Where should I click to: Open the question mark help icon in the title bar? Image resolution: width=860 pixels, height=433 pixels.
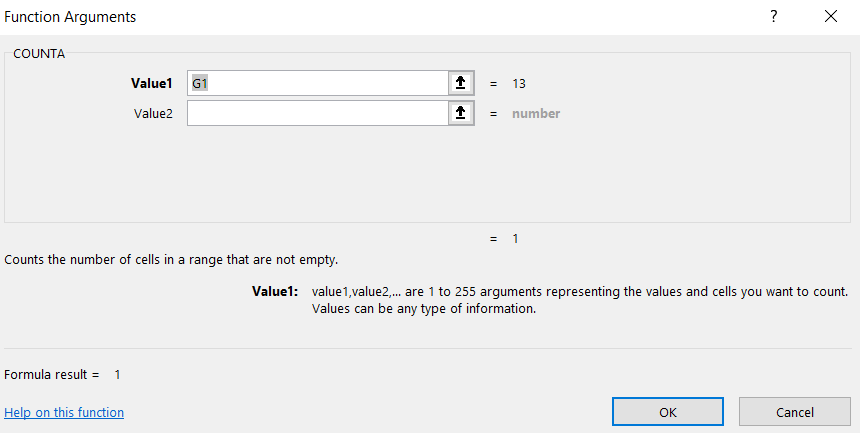[773, 16]
